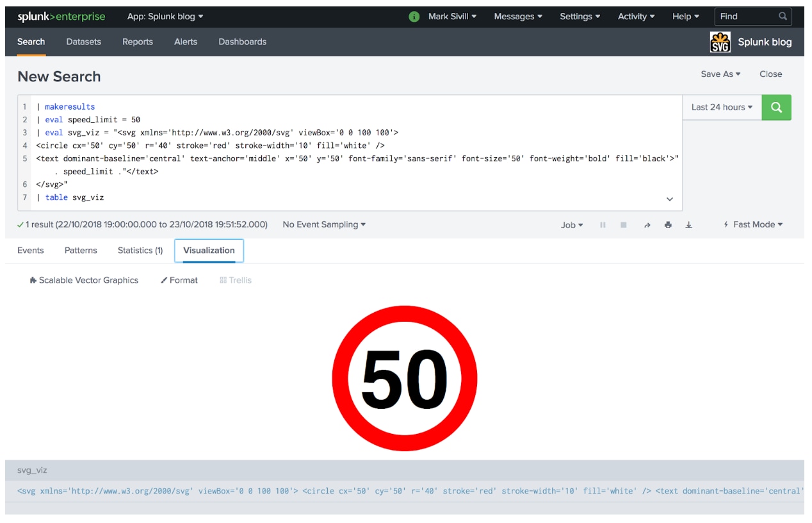Image resolution: width=812 pixels, height=523 pixels.
Task: Click the 'eval speed_limit = 50' line
Action: tap(88, 120)
